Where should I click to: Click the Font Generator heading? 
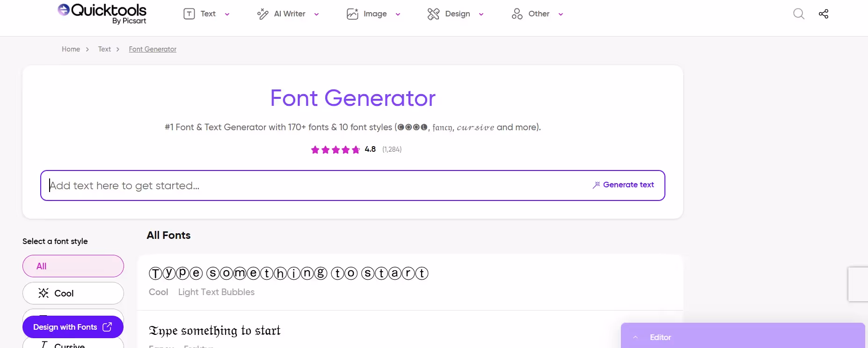[x=353, y=98]
